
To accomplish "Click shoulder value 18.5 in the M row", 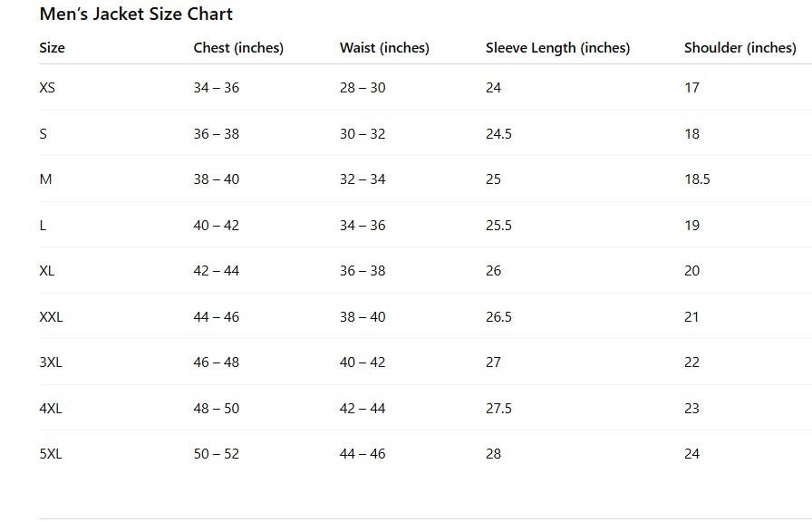I will click(x=697, y=179).
